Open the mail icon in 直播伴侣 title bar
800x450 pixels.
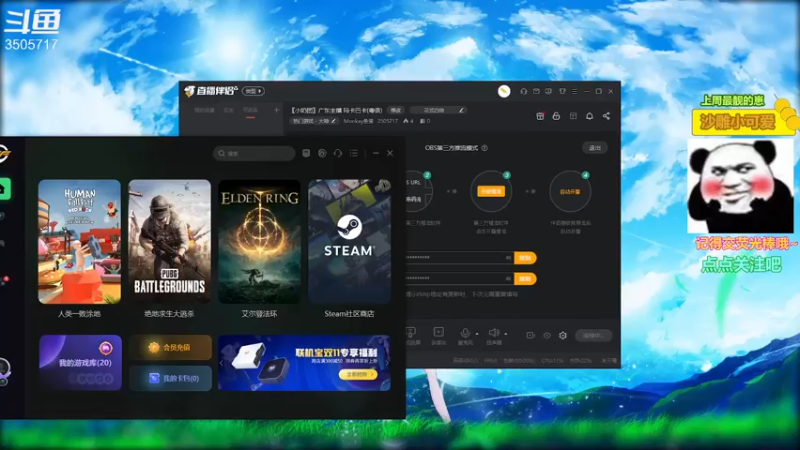pyautogui.click(x=536, y=91)
